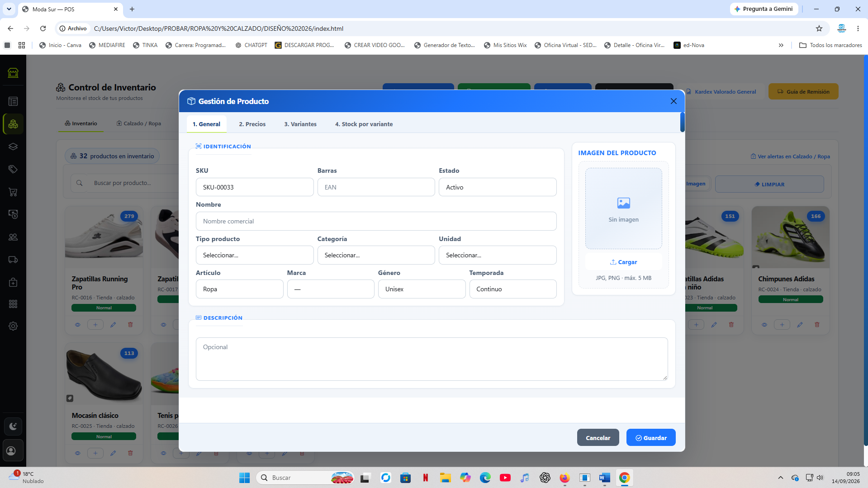Open the Artículo dropdown showing Ropa

point(239,289)
